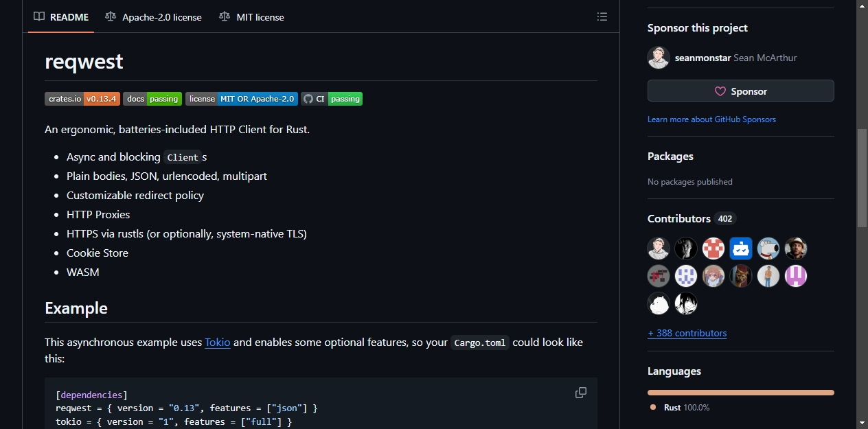
Task: Click the Rust language color dot
Action: [x=653, y=408]
